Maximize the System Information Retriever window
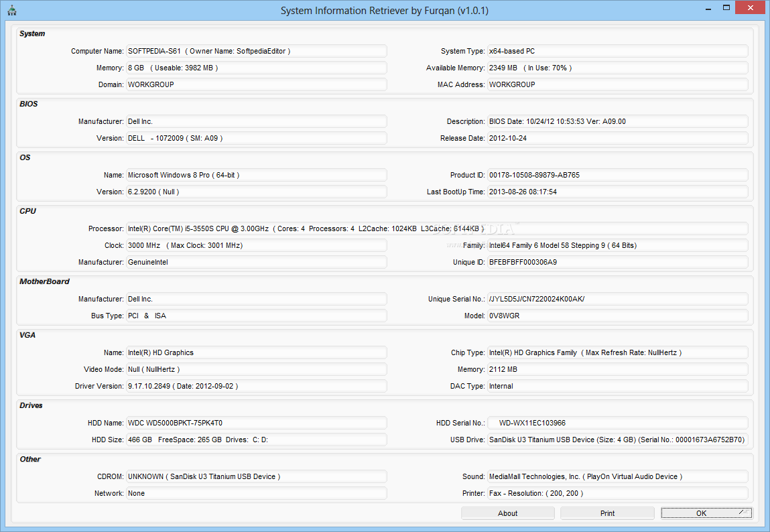Viewport: 770px width, 532px height. (x=726, y=8)
